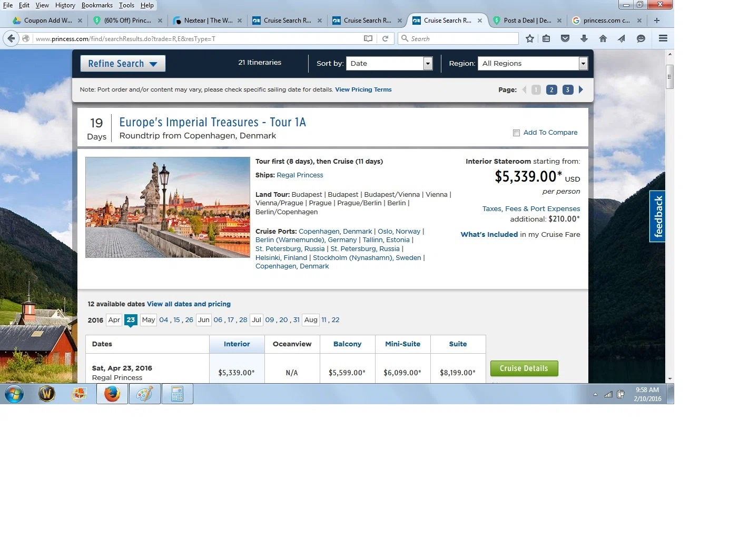The width and height of the screenshot is (749, 560).
Task: Go to the Firefox Home icon
Action: click(x=603, y=38)
